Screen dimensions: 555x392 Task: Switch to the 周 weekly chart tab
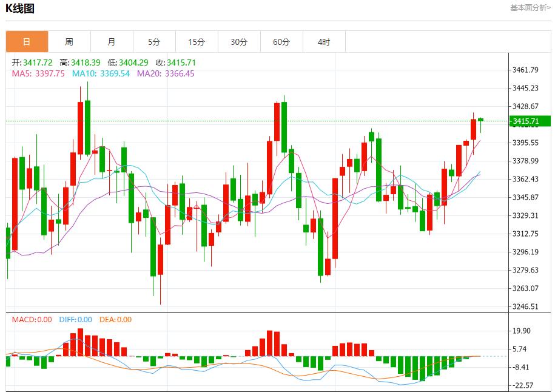click(69, 41)
